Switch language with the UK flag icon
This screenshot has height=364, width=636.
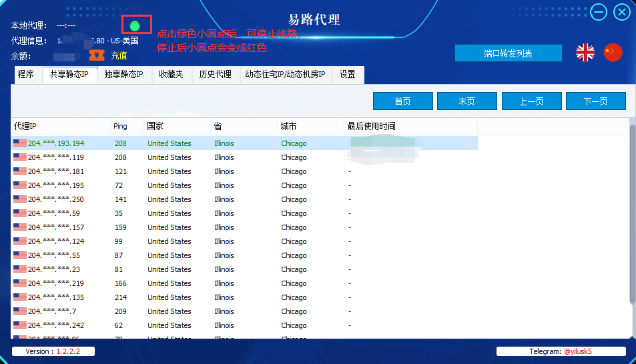(585, 53)
